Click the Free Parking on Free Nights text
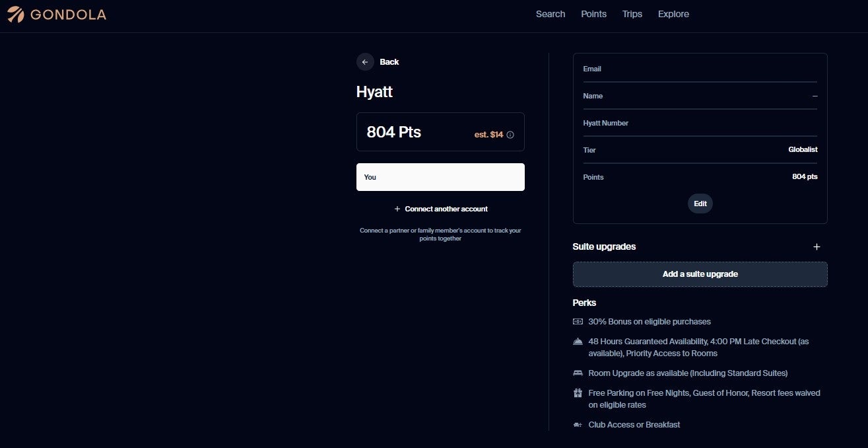This screenshot has width=868, height=448. [x=704, y=398]
